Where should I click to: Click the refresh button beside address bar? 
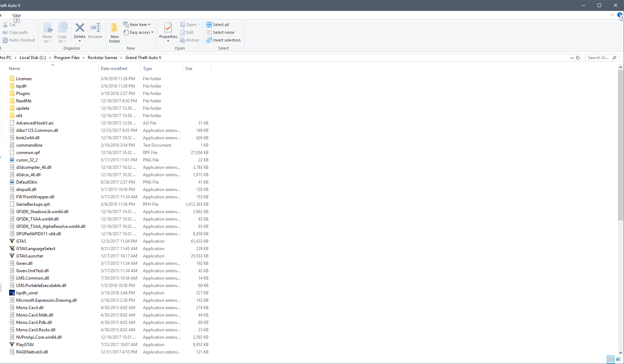pyautogui.click(x=578, y=58)
